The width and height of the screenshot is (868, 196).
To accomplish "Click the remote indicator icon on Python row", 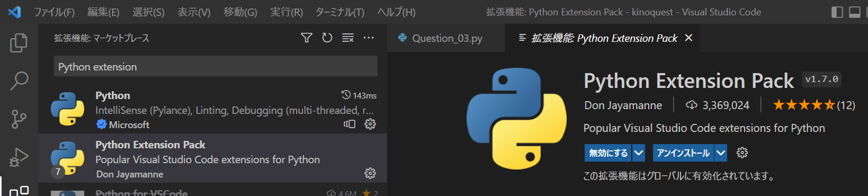I will pyautogui.click(x=350, y=124).
